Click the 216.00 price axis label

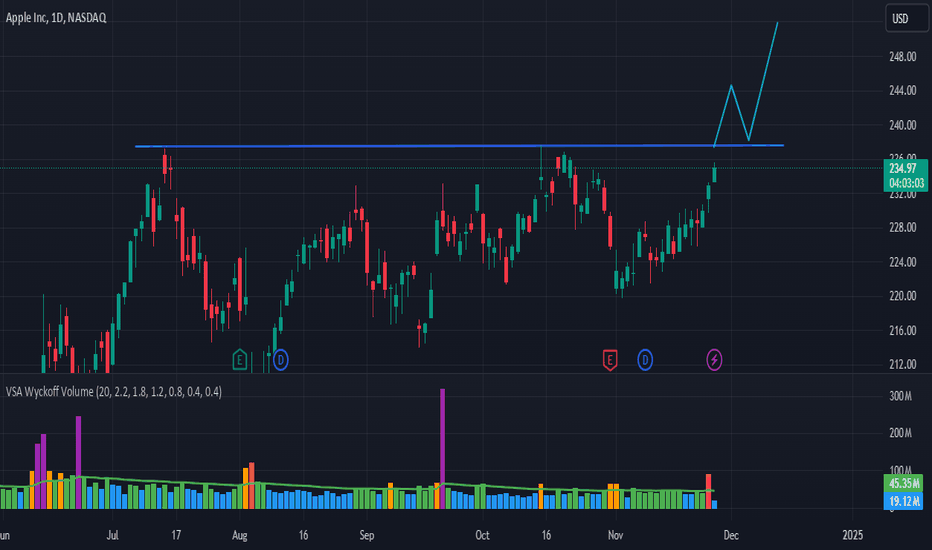pos(902,331)
